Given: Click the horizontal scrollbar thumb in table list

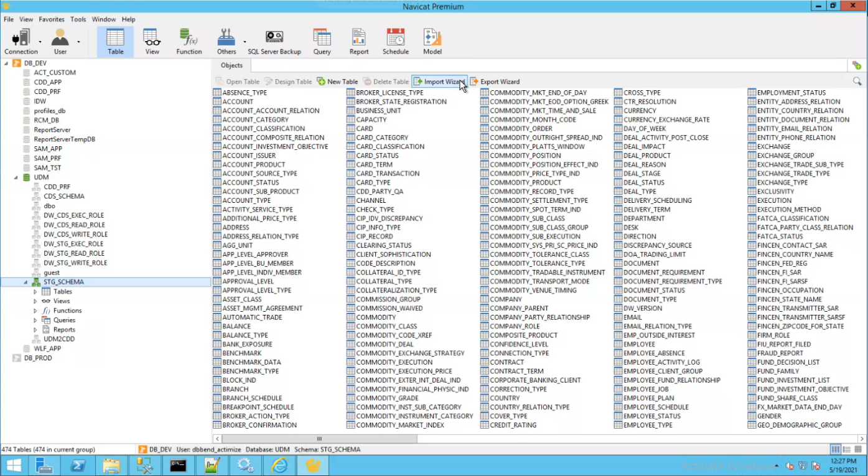Looking at the screenshot, I should [x=320, y=439].
